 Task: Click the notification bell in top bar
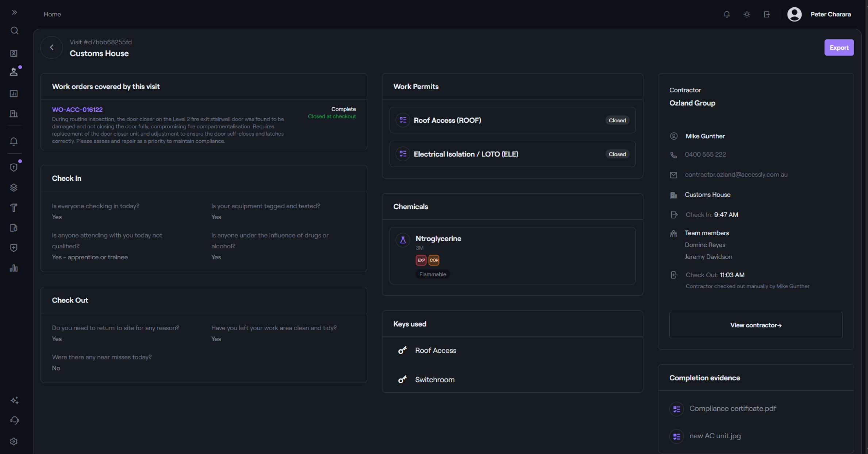coord(727,14)
